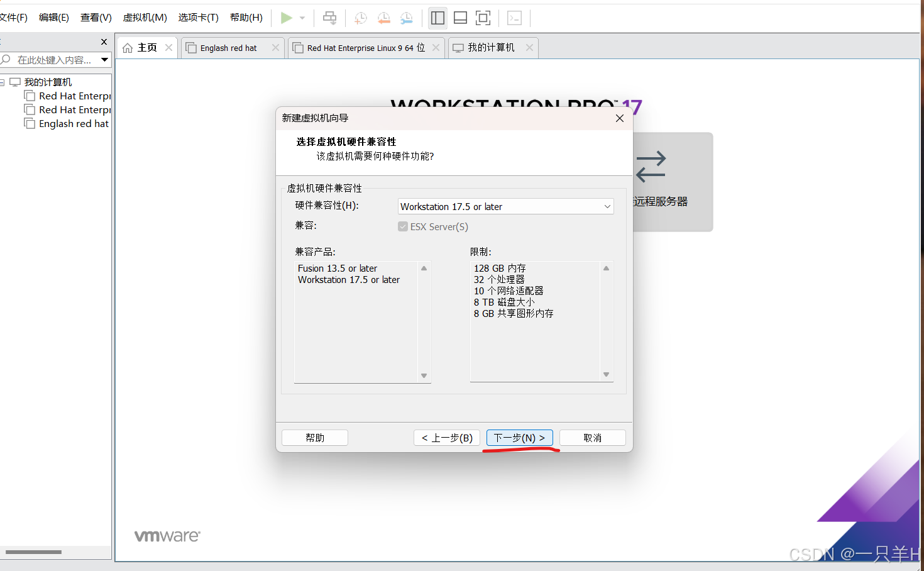
Task: Click the 8 GB 共享图形内存 line
Action: (x=514, y=314)
